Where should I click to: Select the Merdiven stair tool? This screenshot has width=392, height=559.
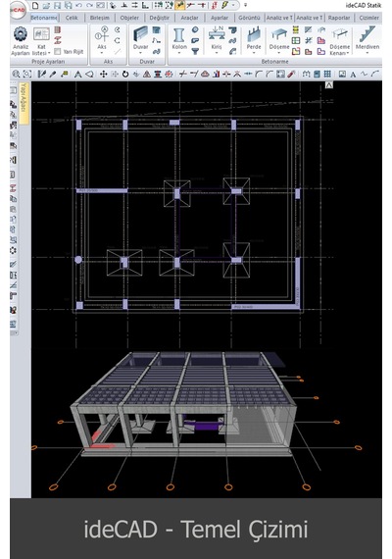(x=367, y=40)
